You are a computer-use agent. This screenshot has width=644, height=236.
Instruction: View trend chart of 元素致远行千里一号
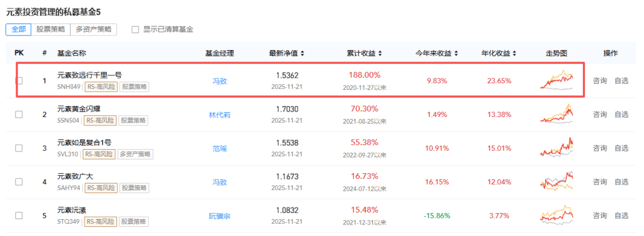click(x=556, y=80)
